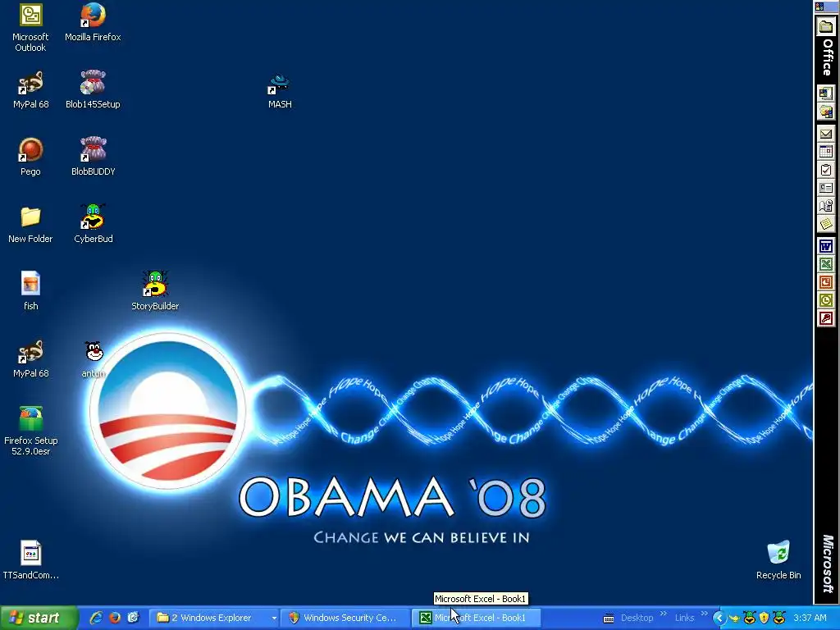
Task: Select the MASH desktop shortcut
Action: pos(280,90)
